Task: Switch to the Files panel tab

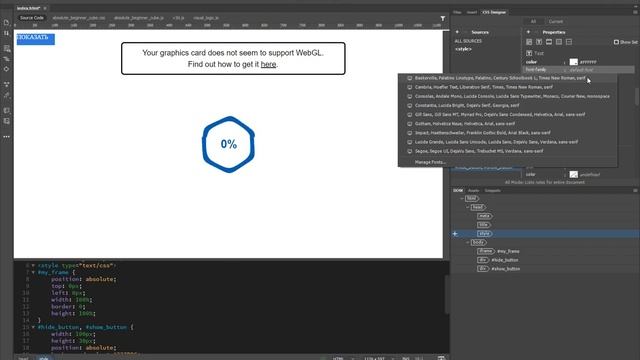Action: 457,12
